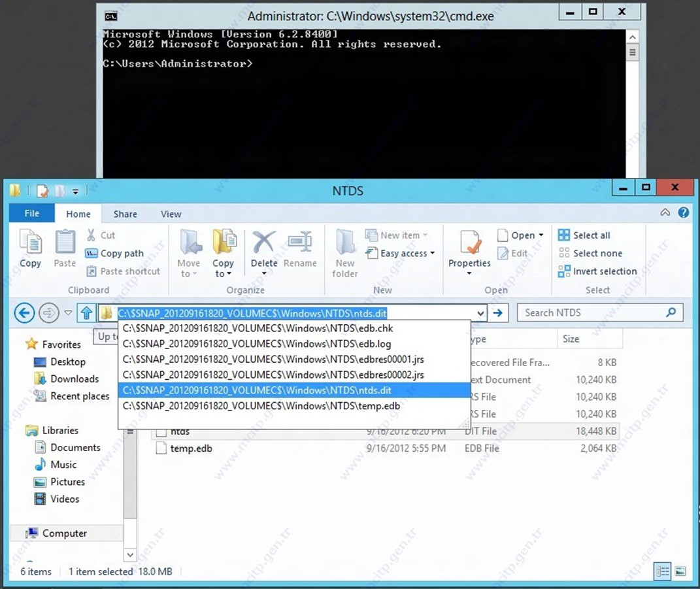Expand the Easy access menu
Image resolution: width=700 pixels, height=589 pixels.
[400, 253]
